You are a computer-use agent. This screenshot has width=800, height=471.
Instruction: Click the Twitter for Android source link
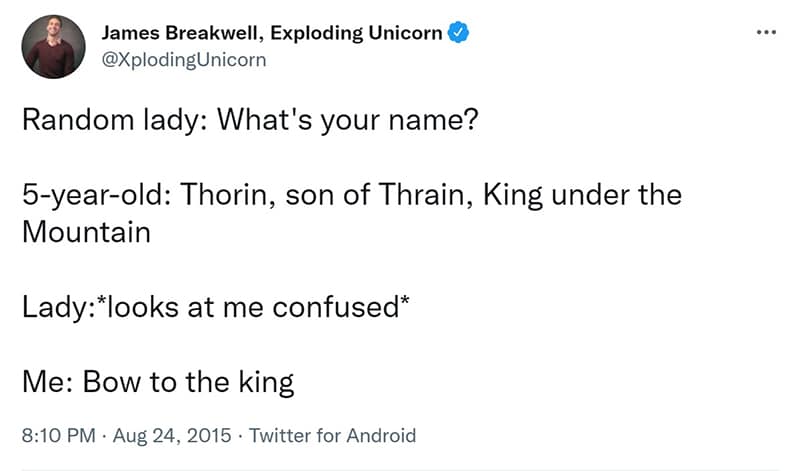(x=332, y=435)
